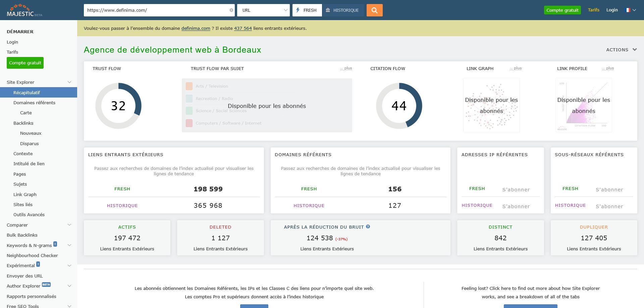Click DELETED count 1 127
Screen dimensions: 644x308
(x=220, y=238)
